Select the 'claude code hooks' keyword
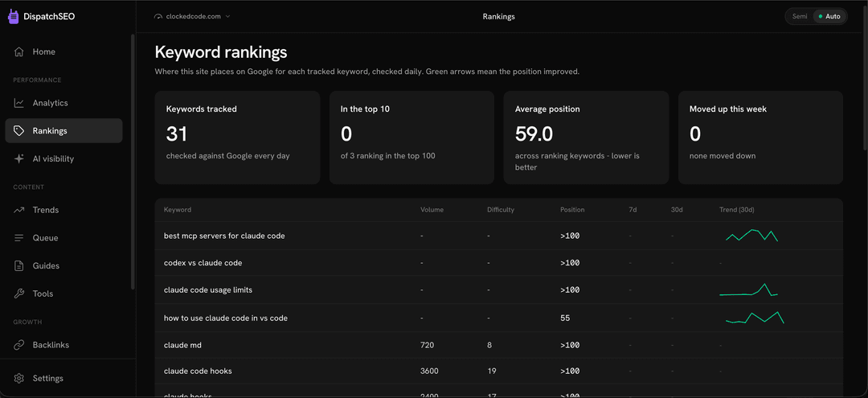 (x=198, y=371)
